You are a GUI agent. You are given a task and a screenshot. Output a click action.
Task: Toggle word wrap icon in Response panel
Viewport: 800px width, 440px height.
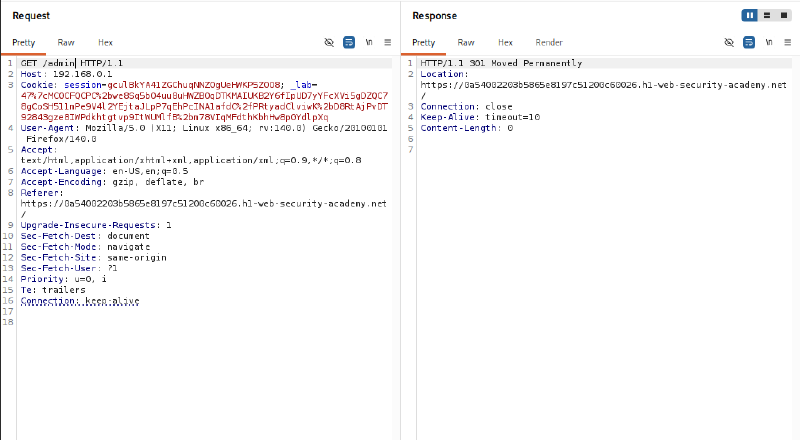pos(749,42)
